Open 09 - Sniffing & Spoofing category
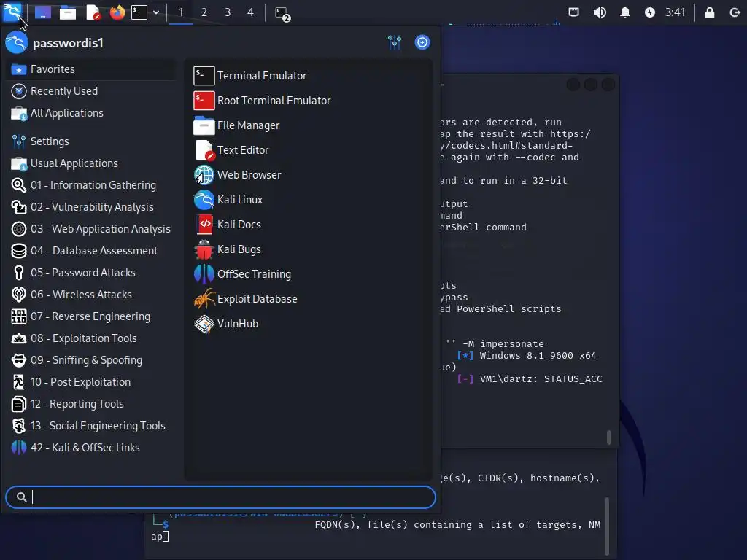This screenshot has height=560, width=747. pos(90,360)
